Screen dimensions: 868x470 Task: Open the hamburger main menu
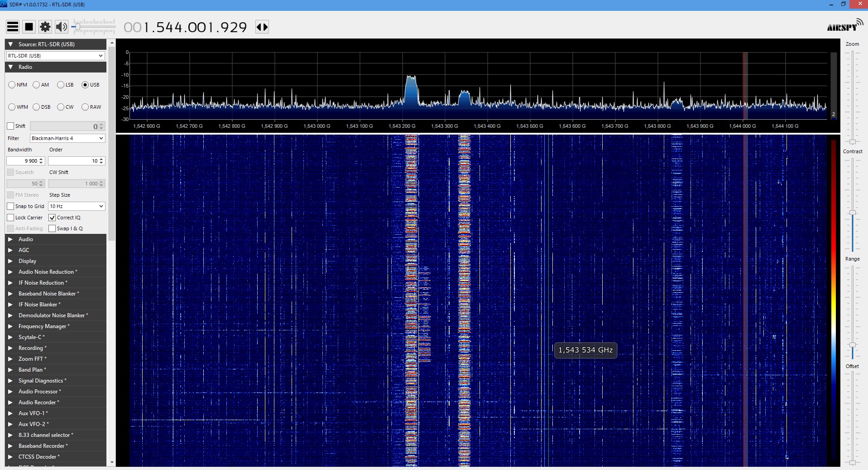pos(13,27)
